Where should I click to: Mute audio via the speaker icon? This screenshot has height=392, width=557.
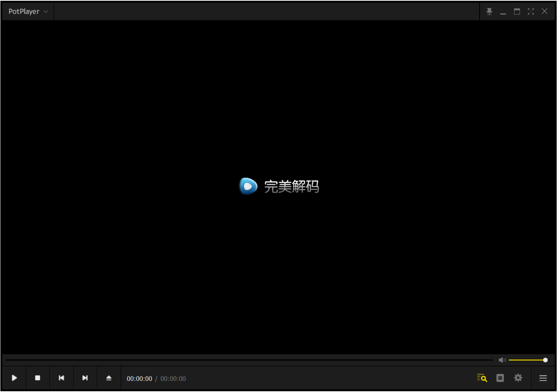point(502,360)
